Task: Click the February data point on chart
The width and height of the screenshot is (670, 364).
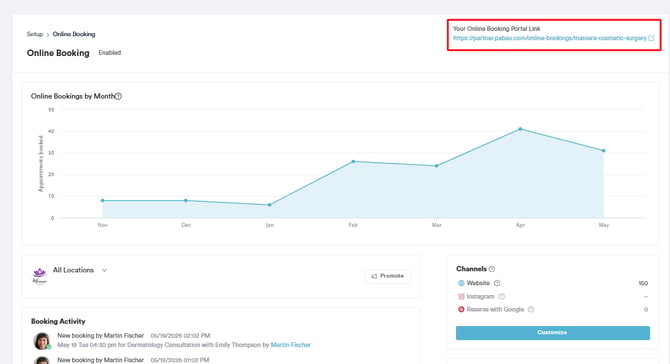Action: pos(353,161)
